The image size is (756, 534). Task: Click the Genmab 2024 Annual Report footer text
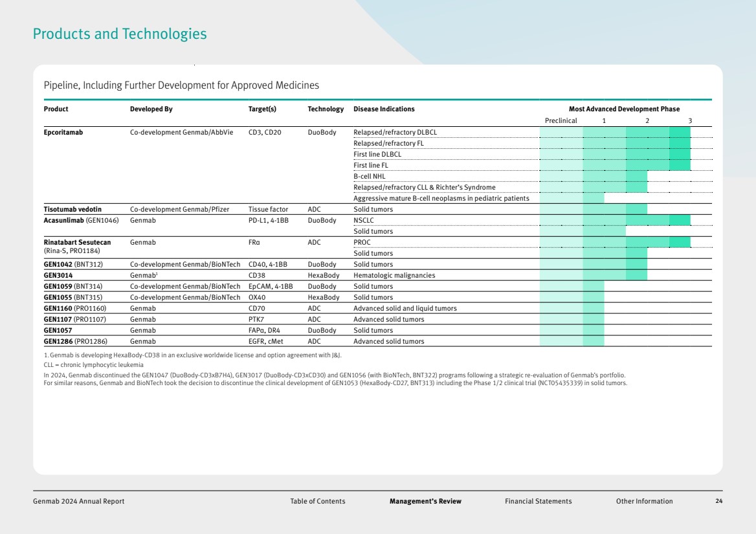[78, 501]
